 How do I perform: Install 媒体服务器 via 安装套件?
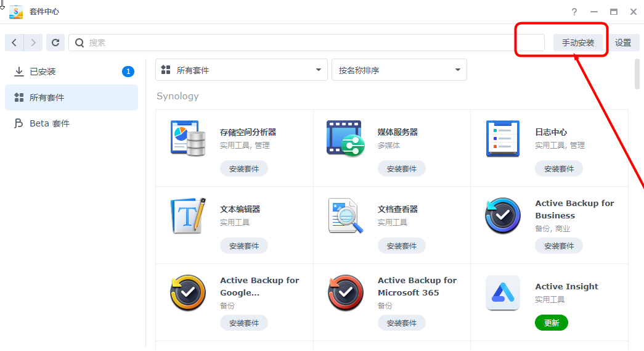pos(402,168)
